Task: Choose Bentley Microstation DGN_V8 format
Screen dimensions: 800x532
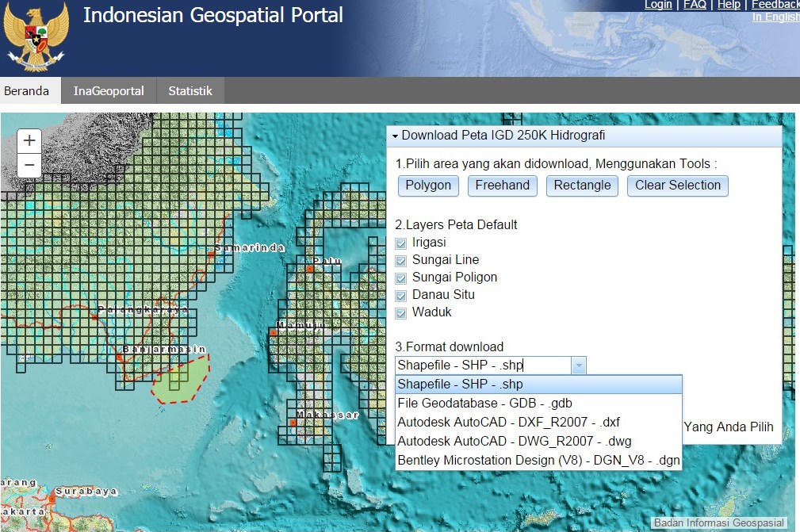Action: pyautogui.click(x=538, y=460)
